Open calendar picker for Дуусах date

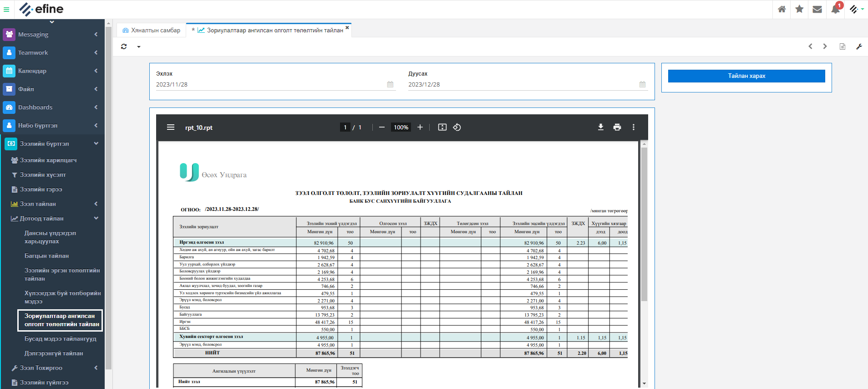coord(642,84)
